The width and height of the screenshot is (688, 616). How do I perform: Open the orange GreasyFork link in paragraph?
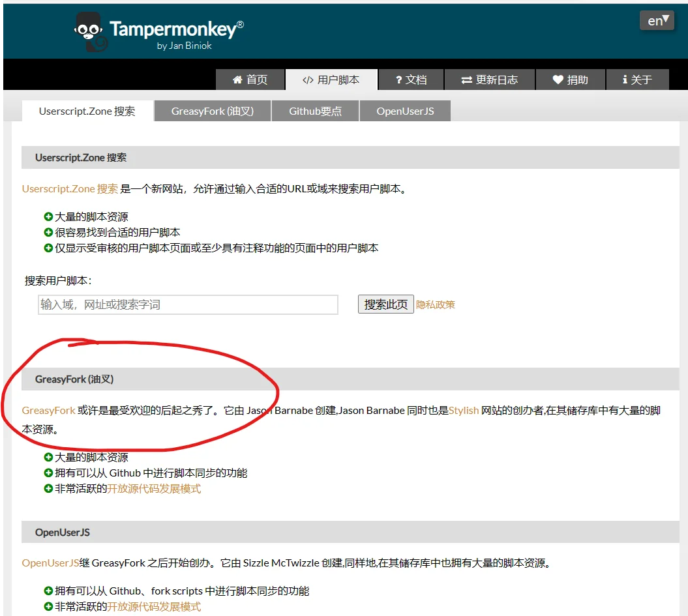pyautogui.click(x=49, y=411)
